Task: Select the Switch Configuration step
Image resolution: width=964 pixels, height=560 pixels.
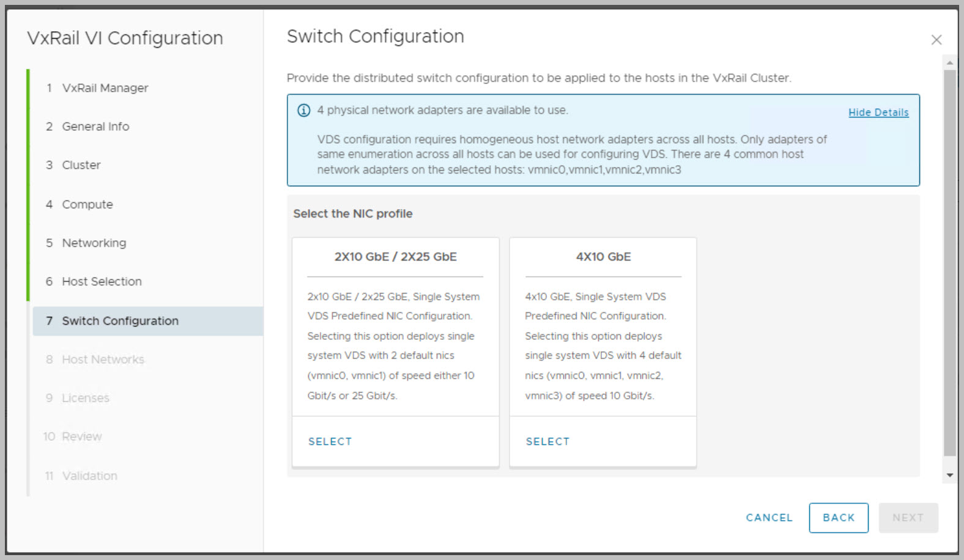Action: coord(120,321)
